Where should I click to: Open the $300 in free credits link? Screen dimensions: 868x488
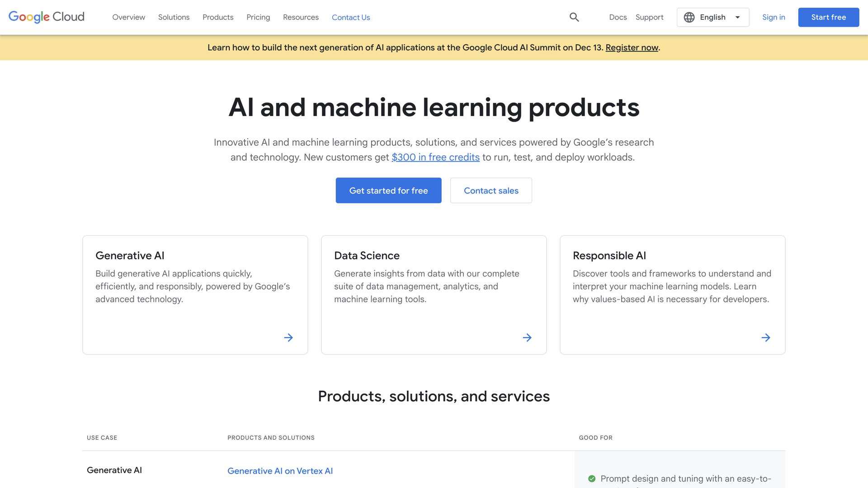tap(435, 157)
